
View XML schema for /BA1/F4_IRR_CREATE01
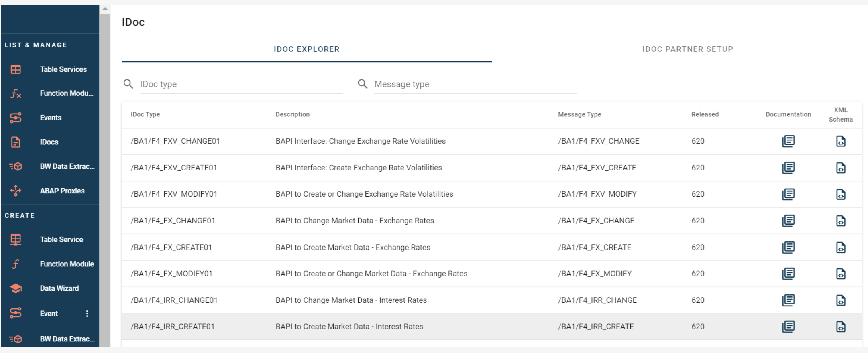(840, 327)
